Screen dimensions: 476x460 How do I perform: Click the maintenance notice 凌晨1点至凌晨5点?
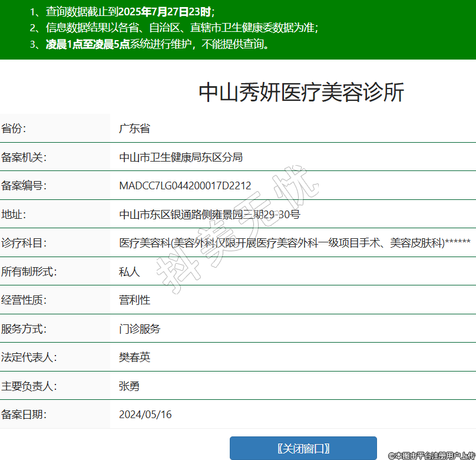pos(88,44)
